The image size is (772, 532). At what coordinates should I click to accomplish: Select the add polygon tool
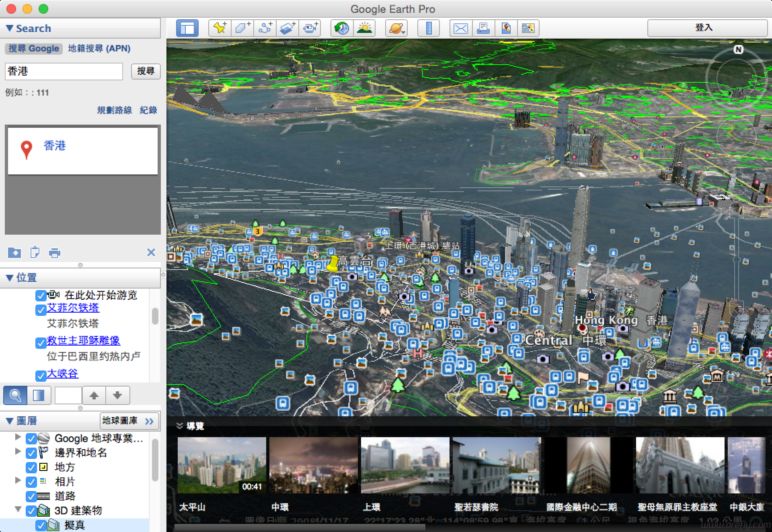[x=242, y=28]
